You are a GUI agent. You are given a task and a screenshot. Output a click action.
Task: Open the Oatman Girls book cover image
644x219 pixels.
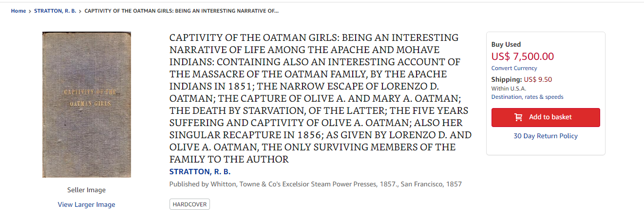coord(87,105)
